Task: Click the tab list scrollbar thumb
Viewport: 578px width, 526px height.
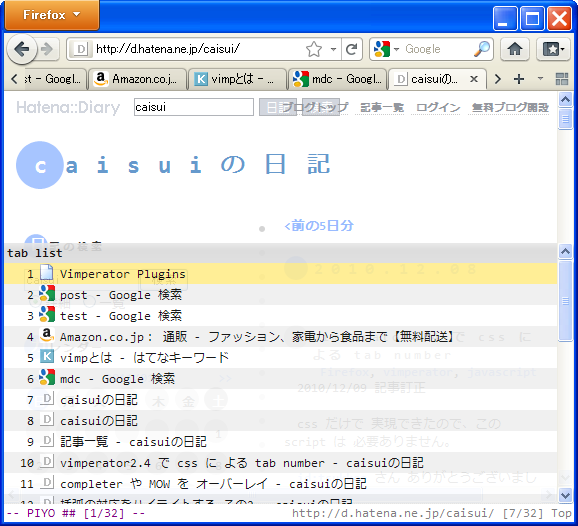Action: tap(565, 301)
